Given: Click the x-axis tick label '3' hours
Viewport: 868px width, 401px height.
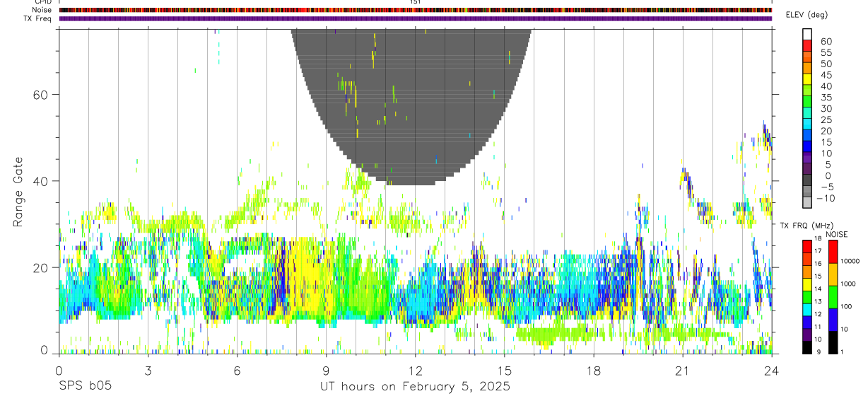Looking at the screenshot, I should tap(148, 371).
